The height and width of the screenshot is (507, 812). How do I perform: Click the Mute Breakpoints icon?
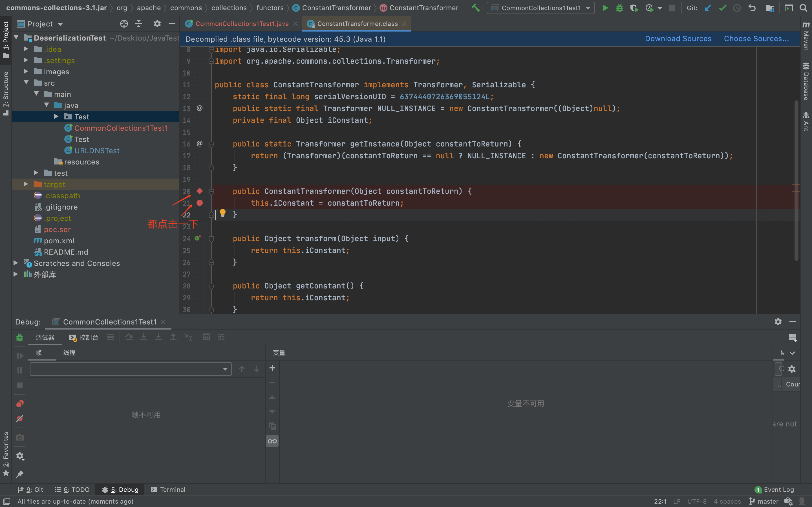point(20,419)
